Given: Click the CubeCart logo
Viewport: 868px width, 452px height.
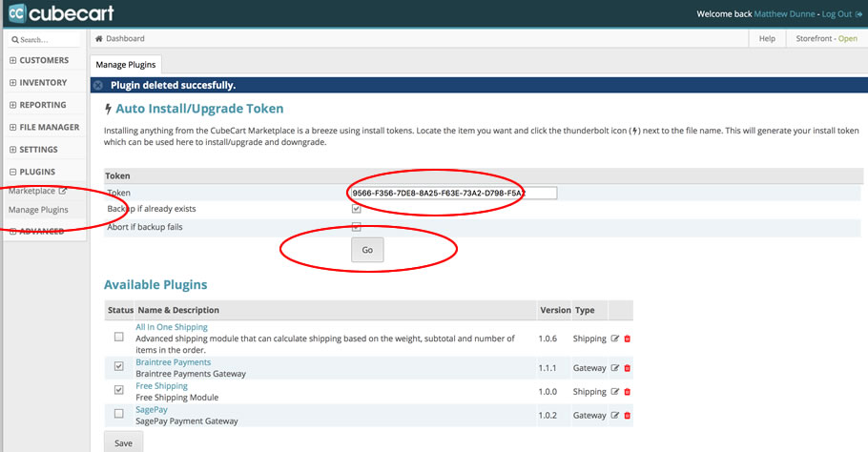Looking at the screenshot, I should click(61, 12).
